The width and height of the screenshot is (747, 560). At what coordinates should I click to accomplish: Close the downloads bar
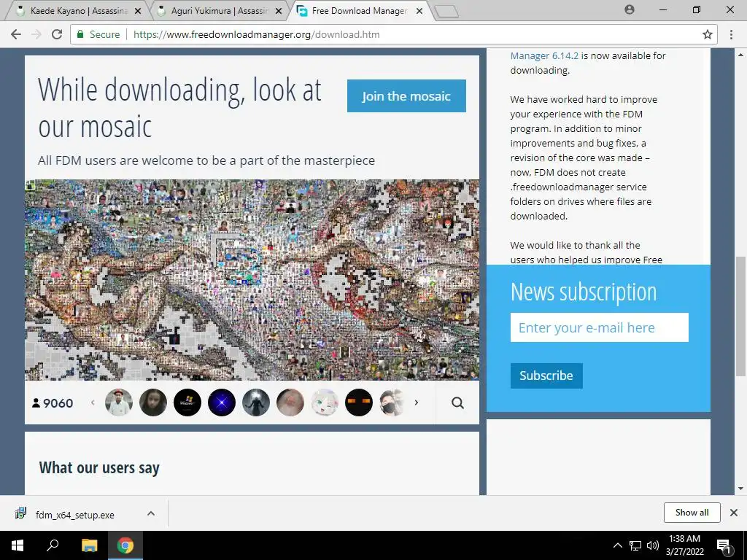(x=734, y=513)
